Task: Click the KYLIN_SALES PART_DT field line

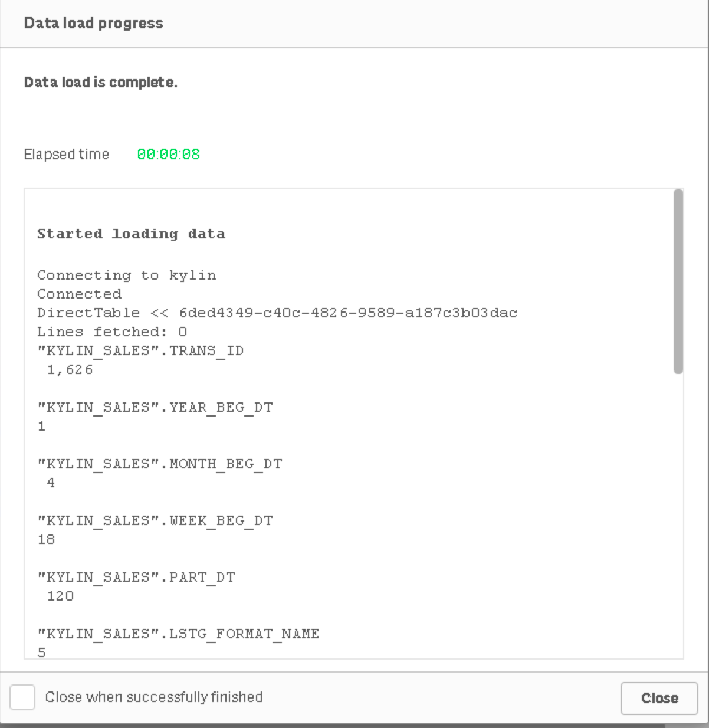Action: tap(136, 577)
